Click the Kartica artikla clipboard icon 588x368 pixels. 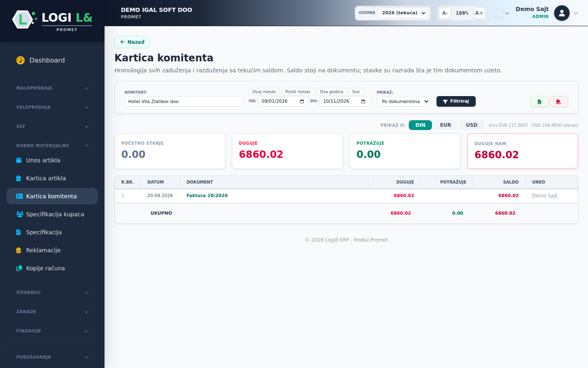(19, 178)
